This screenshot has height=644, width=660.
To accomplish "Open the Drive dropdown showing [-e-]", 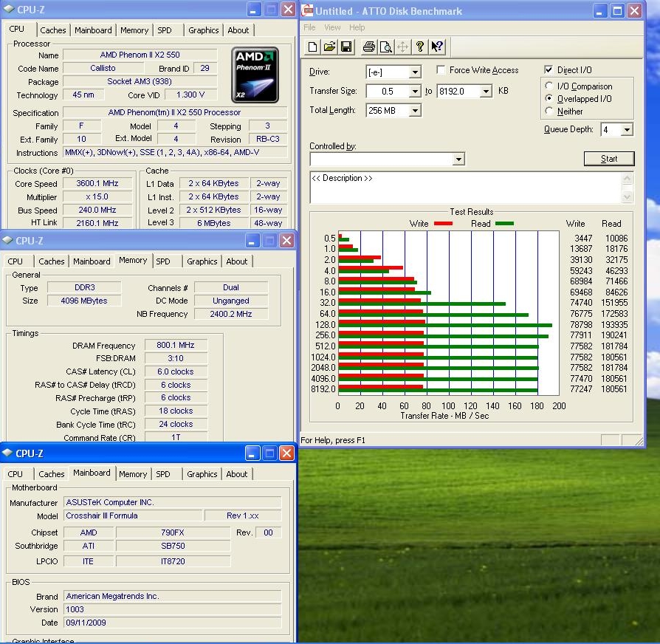I will point(415,72).
